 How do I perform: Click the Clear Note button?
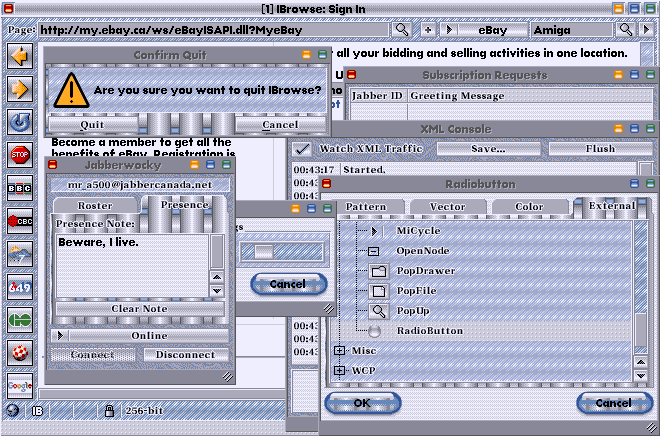(139, 308)
